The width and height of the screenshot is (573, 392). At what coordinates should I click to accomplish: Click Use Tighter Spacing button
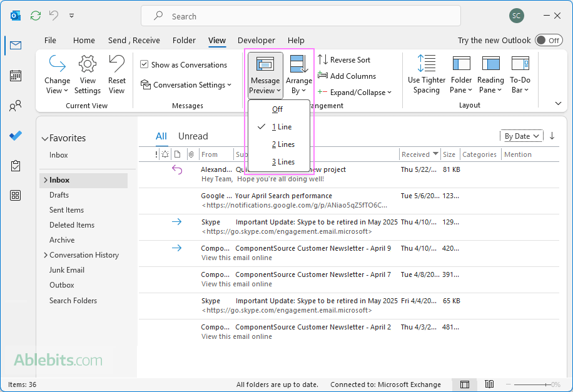[427, 74]
